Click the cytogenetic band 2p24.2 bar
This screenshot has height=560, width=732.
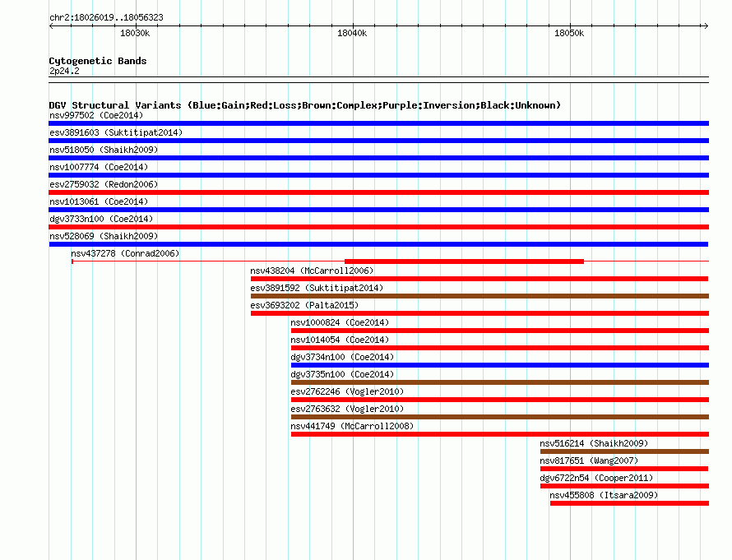tap(378, 80)
